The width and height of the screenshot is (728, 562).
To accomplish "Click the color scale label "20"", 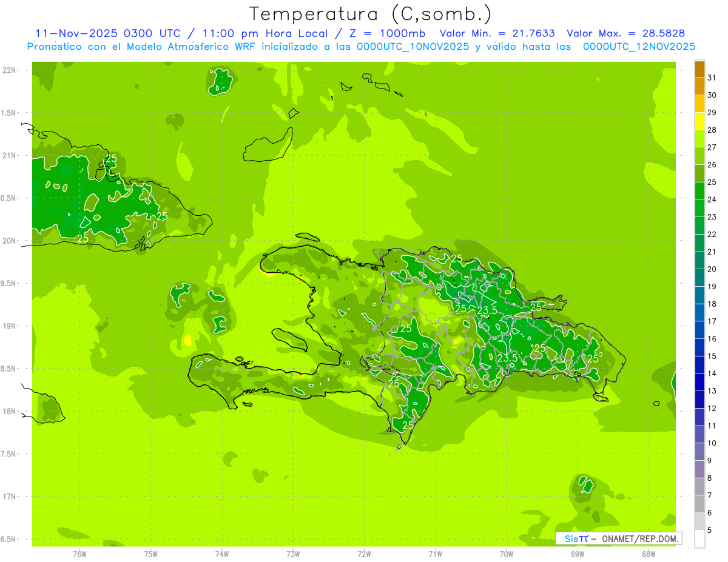I will tap(712, 269).
